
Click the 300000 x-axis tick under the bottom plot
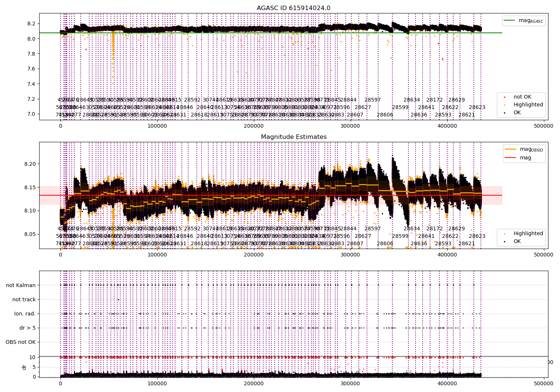(350, 383)
